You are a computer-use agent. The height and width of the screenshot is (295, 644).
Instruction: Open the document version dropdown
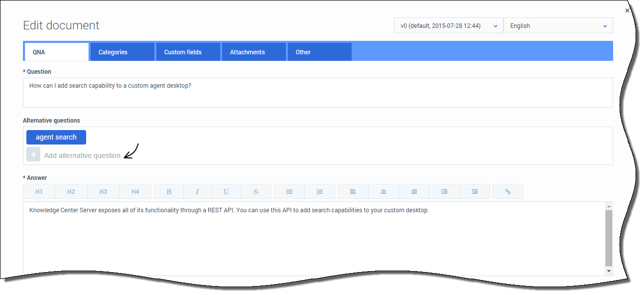(x=448, y=26)
